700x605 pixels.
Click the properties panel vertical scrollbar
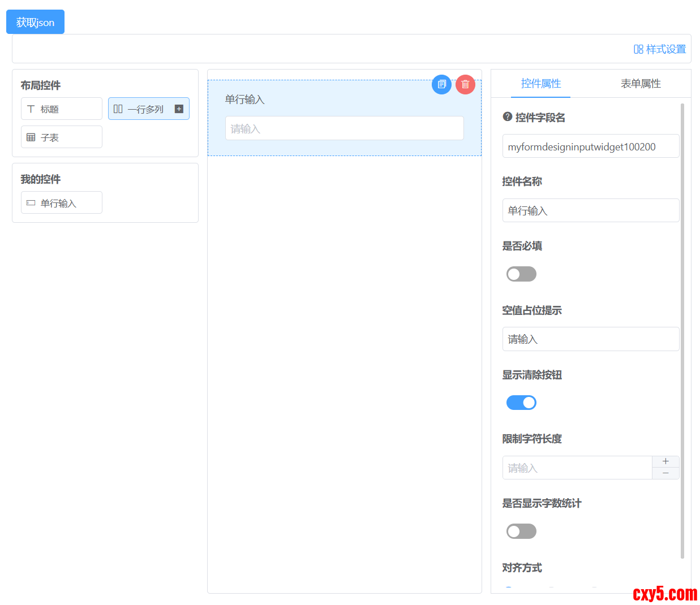coord(682,331)
